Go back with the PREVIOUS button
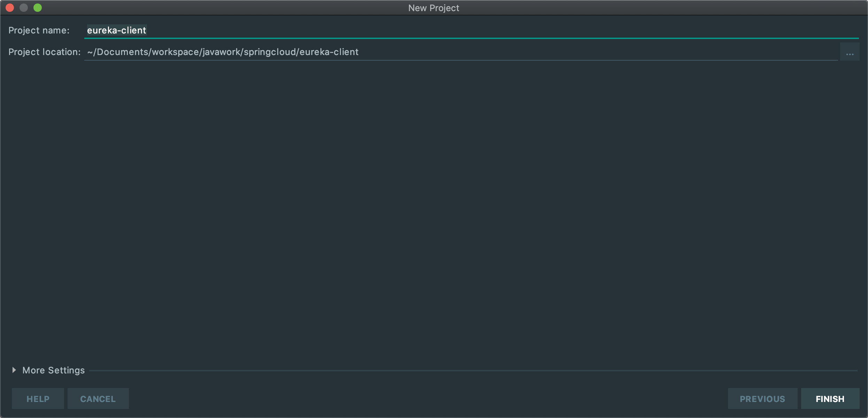Viewport: 868px width, 418px height. pos(762,399)
